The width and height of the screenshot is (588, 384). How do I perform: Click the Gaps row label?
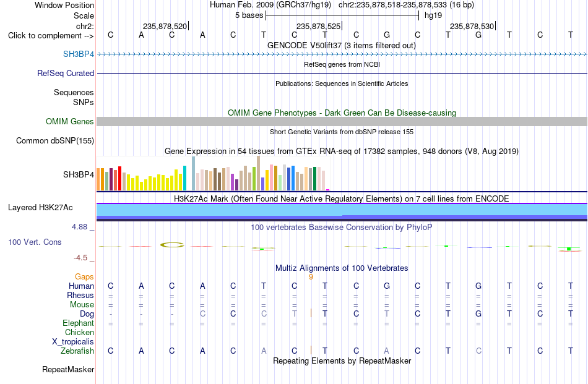(x=84, y=276)
